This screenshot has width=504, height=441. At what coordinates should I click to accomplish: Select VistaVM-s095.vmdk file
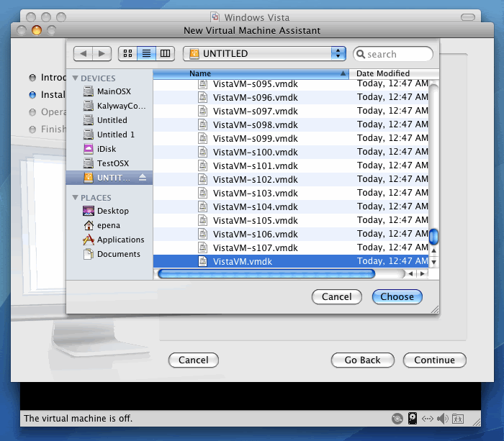tap(291, 84)
